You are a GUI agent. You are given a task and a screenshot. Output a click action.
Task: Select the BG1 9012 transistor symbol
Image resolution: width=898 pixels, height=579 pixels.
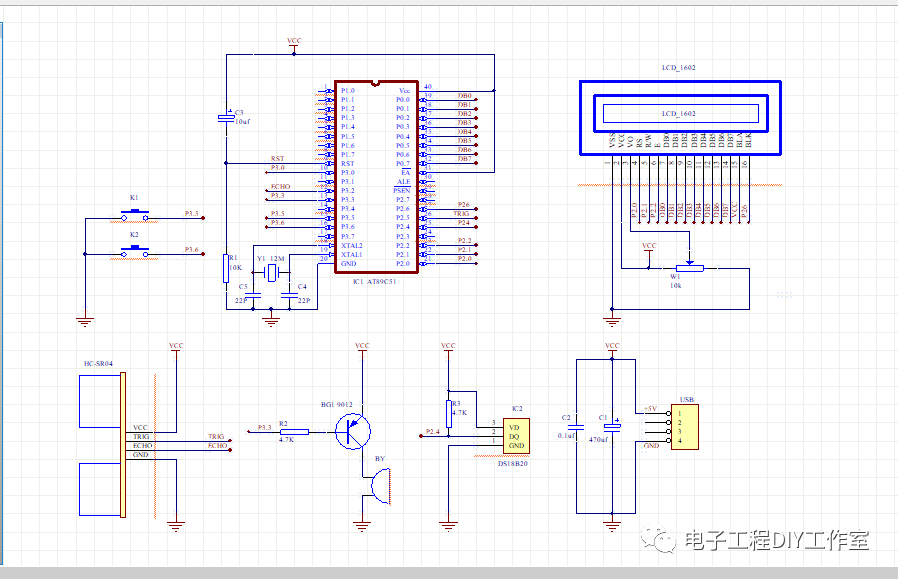coord(353,431)
